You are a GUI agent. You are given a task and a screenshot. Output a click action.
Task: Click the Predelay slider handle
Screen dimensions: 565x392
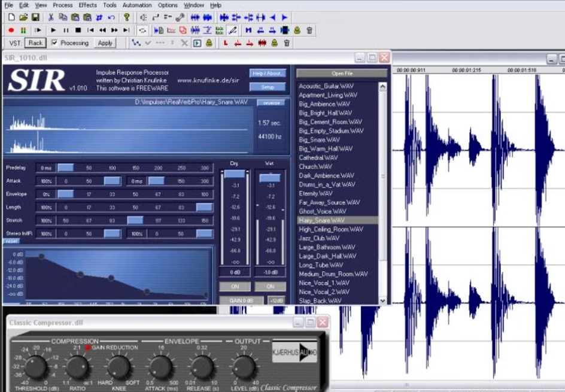point(66,168)
